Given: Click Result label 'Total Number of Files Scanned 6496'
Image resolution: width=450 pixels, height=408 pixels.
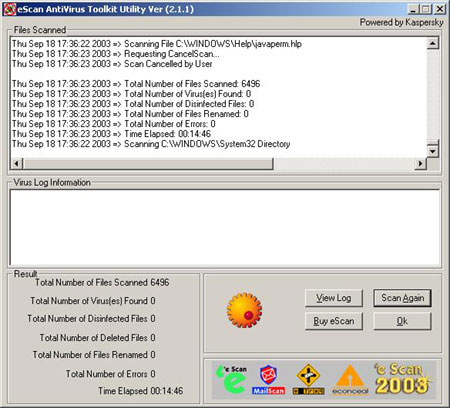Looking at the screenshot, I should coord(102,282).
